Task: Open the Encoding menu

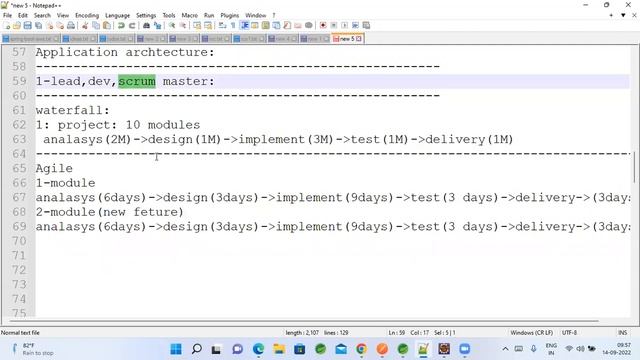Action: (x=87, y=16)
